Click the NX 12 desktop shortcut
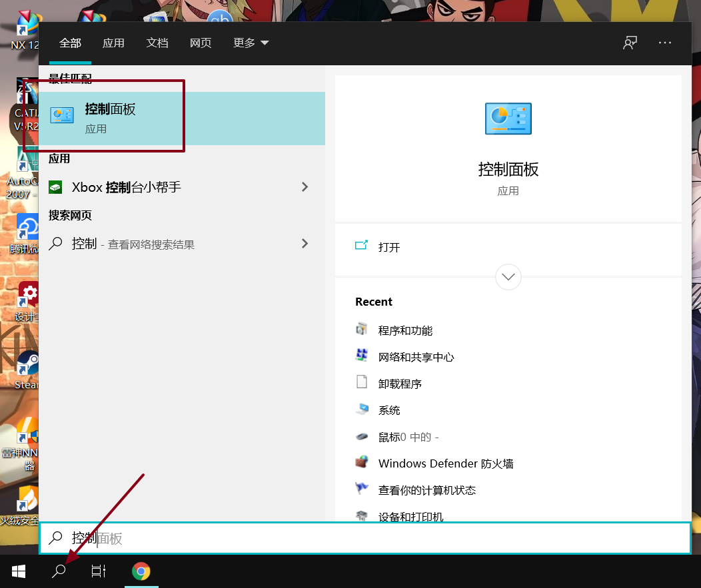The image size is (701, 588). pyautogui.click(x=26, y=31)
